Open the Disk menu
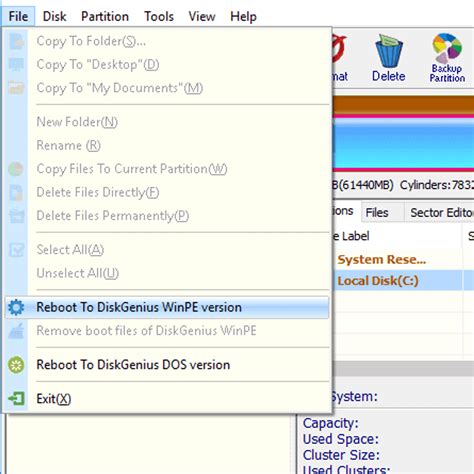The image size is (474, 474). pos(54,16)
